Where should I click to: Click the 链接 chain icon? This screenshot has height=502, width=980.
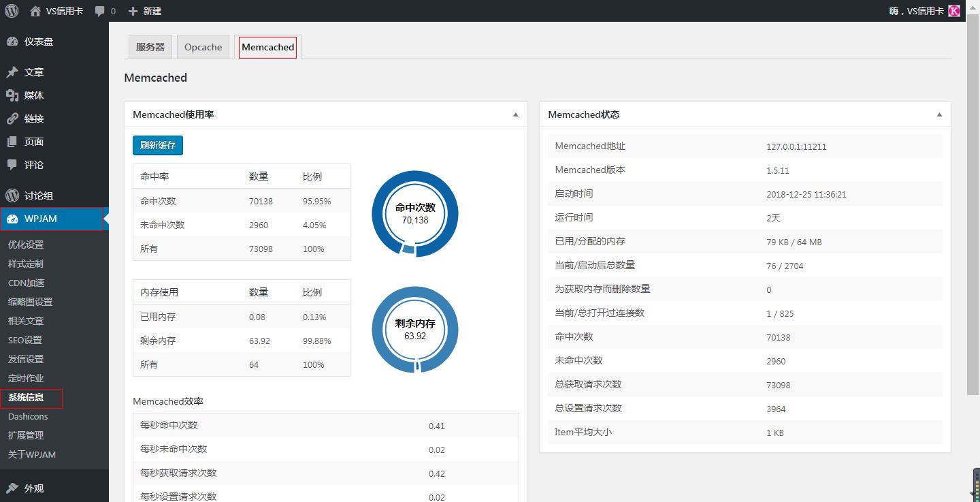pyautogui.click(x=12, y=119)
